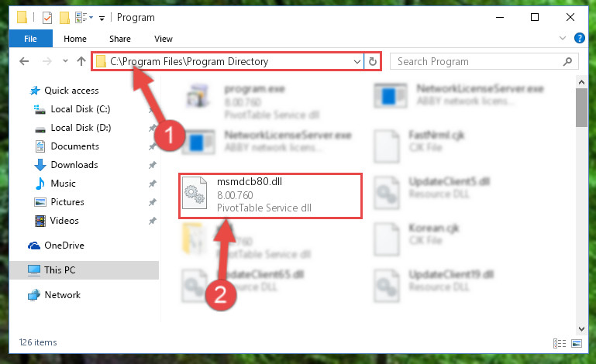
Task: Open the recent locations dropdown arrow
Action: [x=65, y=60]
